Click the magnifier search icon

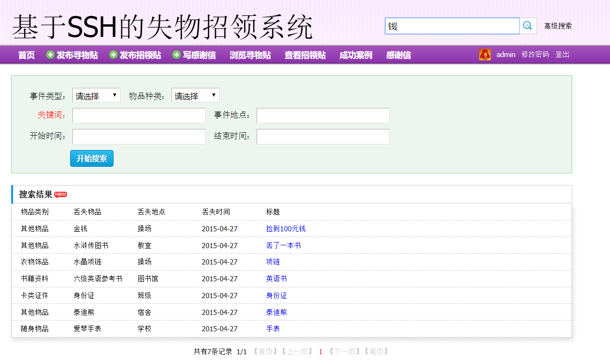(x=528, y=26)
